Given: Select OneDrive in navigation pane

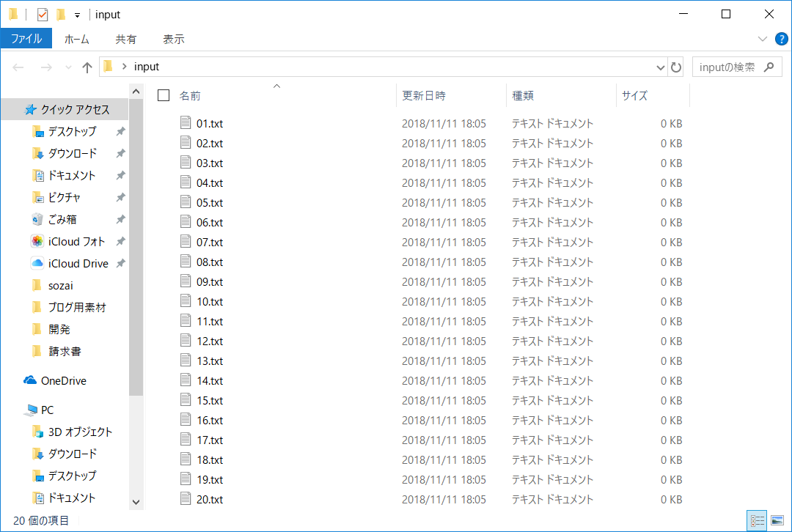Looking at the screenshot, I should (x=63, y=381).
